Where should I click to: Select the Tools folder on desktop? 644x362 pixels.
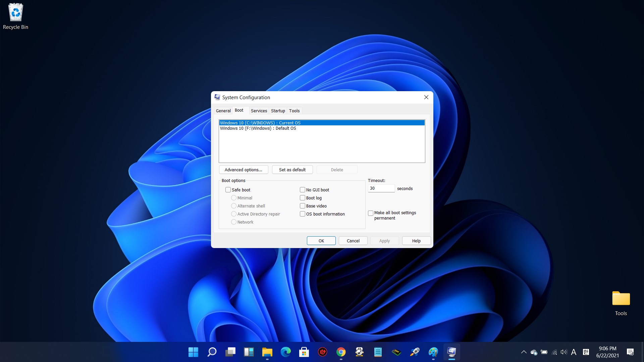621,303
